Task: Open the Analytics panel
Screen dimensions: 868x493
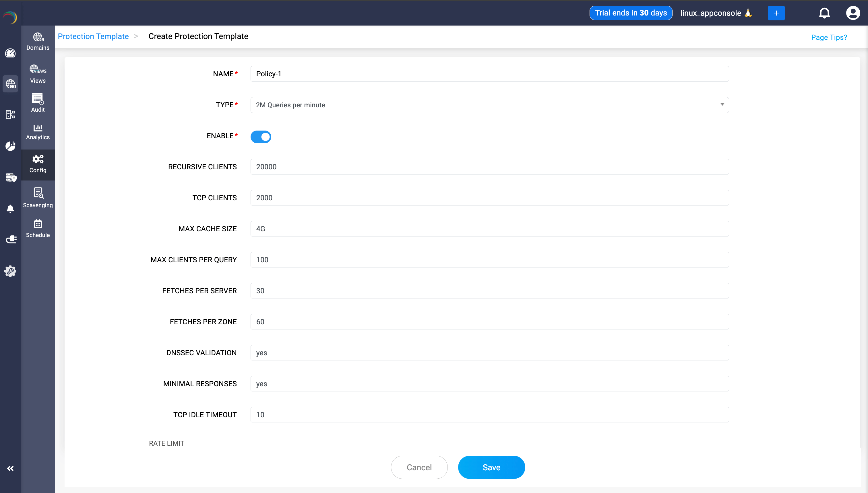Action: [38, 131]
